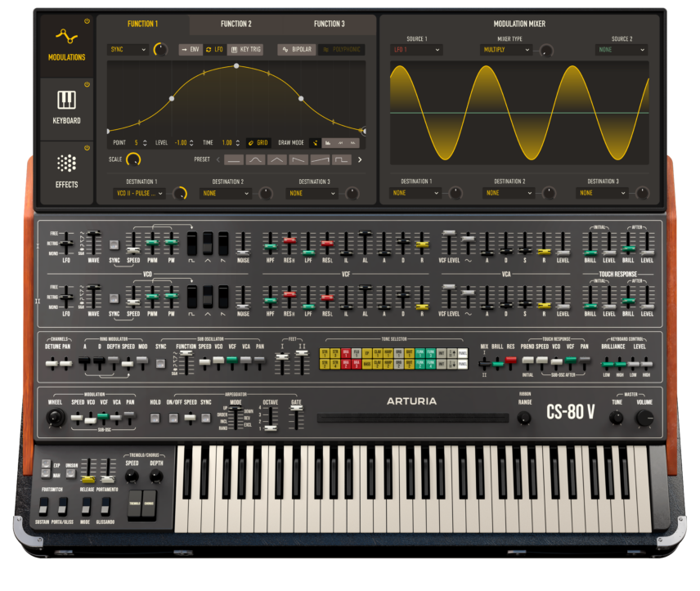700x591 pixels.
Task: Switch function to ENV mode
Action: 191,49
